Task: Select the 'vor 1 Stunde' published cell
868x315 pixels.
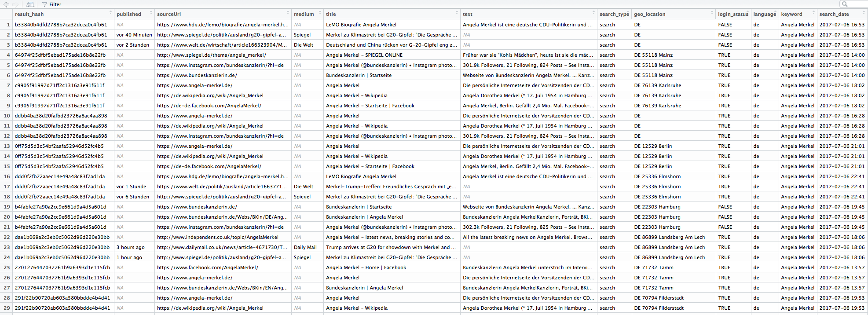Action: (x=134, y=187)
